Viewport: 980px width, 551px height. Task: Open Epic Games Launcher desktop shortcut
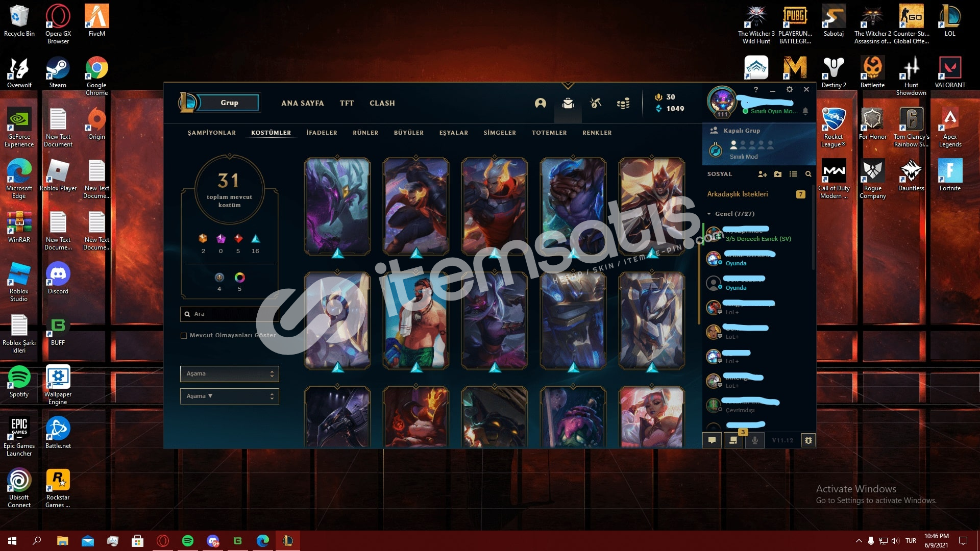point(19,436)
